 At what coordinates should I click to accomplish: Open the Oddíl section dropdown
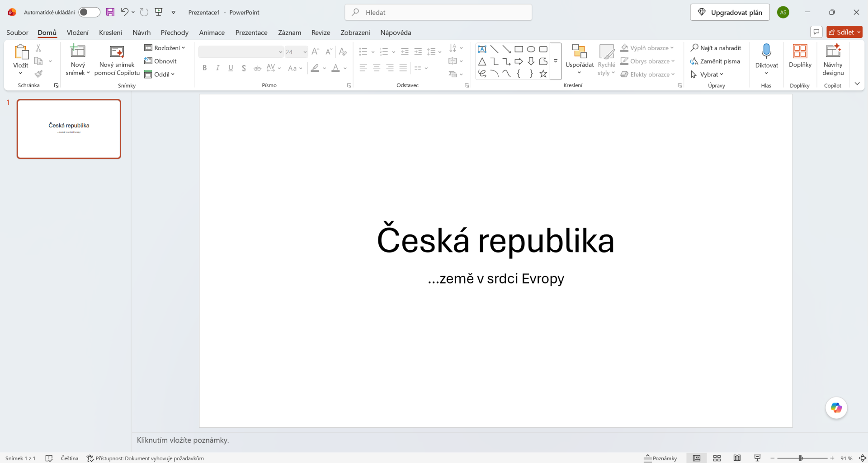pyautogui.click(x=160, y=74)
